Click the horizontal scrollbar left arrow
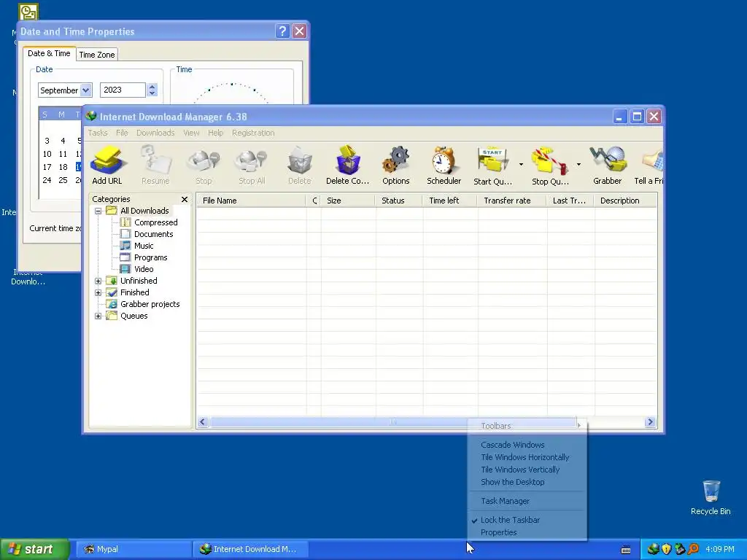This screenshot has width=747, height=560. pyautogui.click(x=203, y=422)
